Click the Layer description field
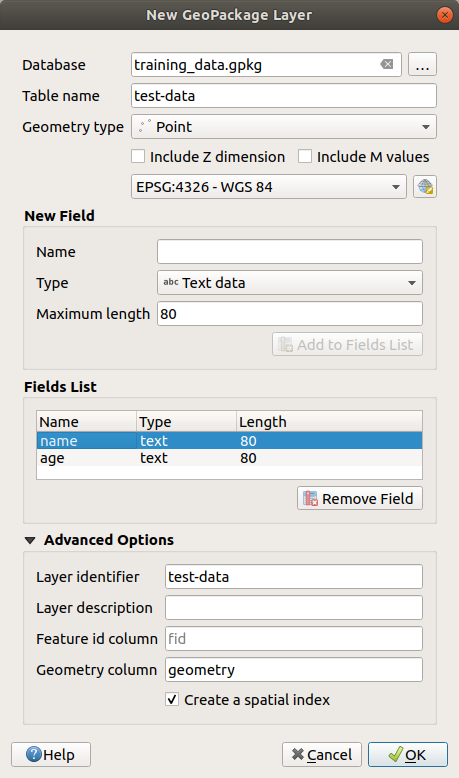The width and height of the screenshot is (459, 778). [294, 608]
